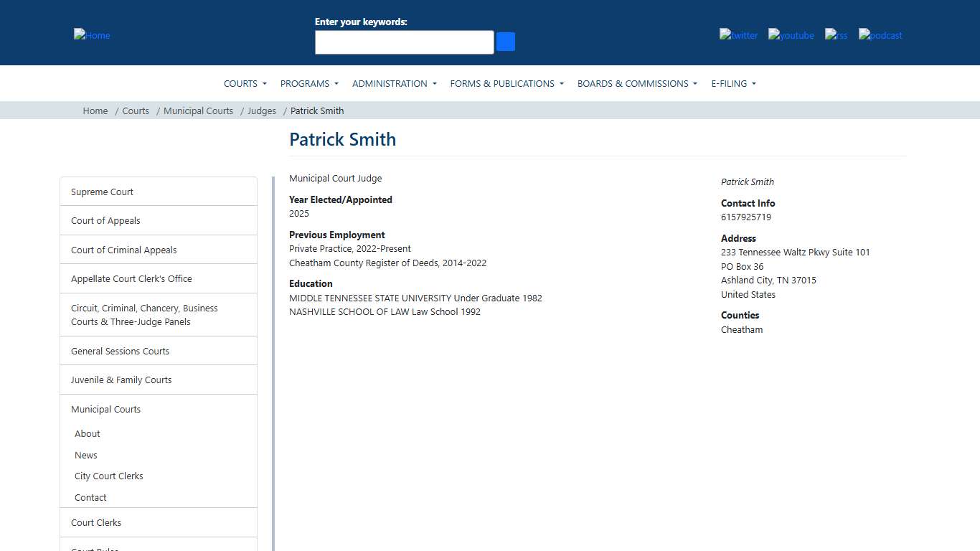Visit the Court of Criminal Appeals page
This screenshot has height=551, width=980.
(x=123, y=250)
